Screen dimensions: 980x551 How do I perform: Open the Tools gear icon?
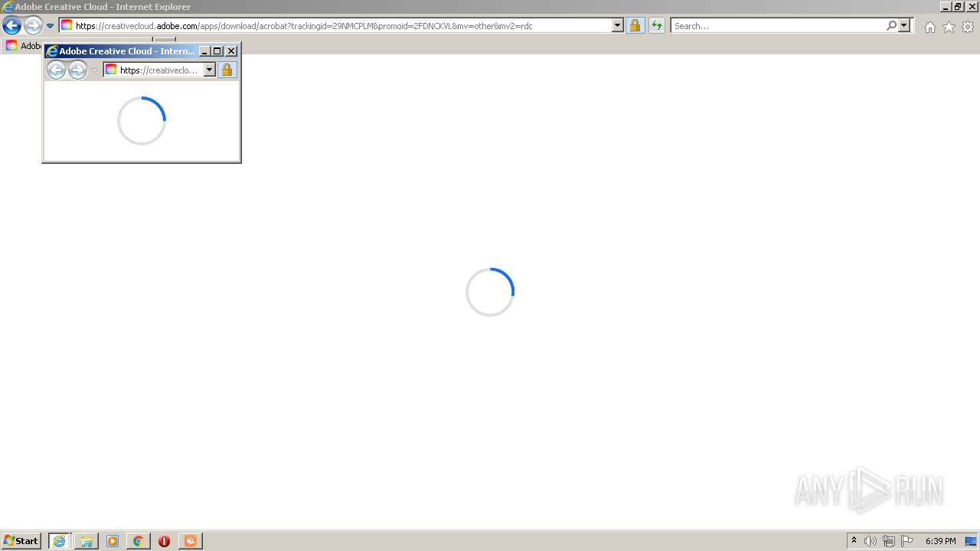click(968, 27)
